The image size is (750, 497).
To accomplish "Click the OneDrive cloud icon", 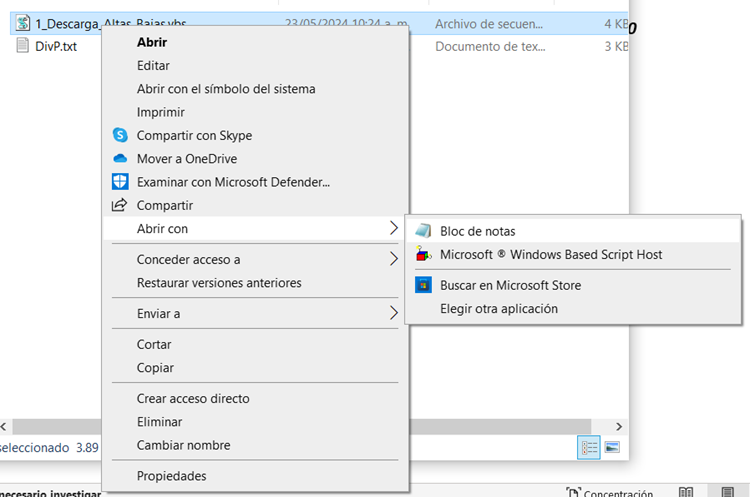I will (x=120, y=158).
